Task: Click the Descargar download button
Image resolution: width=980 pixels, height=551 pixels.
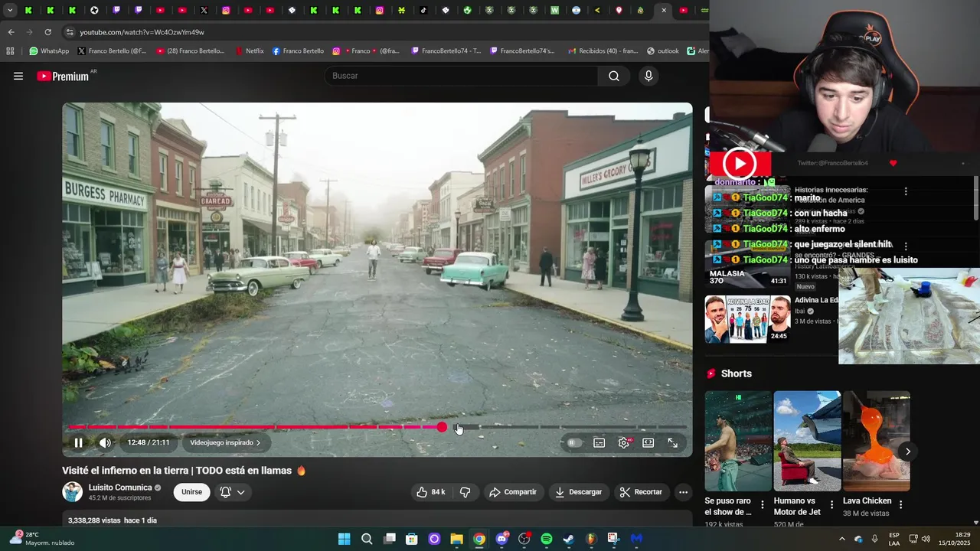Action: coord(578,492)
